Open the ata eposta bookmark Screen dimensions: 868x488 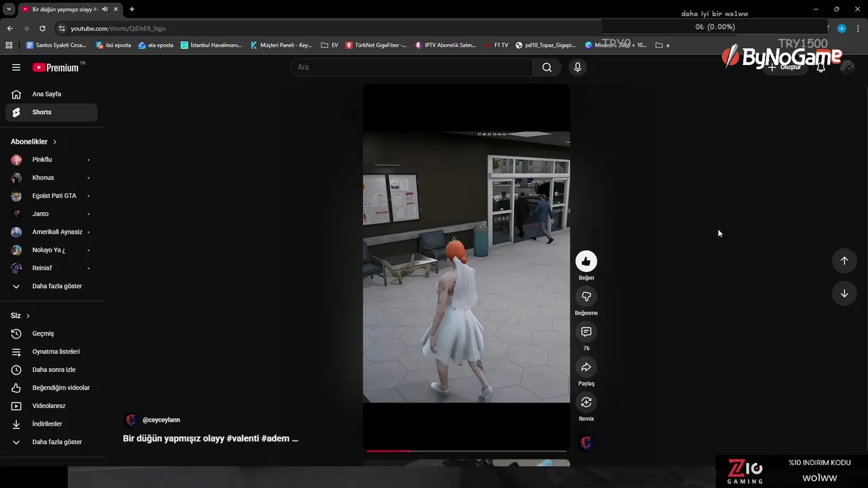156,45
